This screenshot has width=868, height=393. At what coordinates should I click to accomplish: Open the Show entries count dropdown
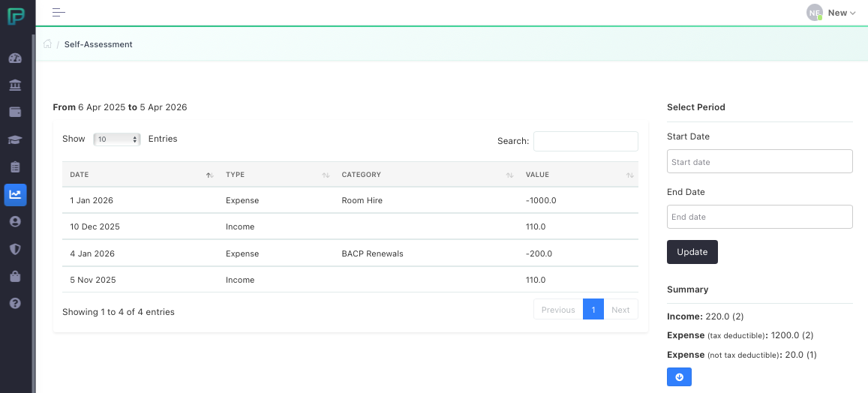click(x=117, y=139)
